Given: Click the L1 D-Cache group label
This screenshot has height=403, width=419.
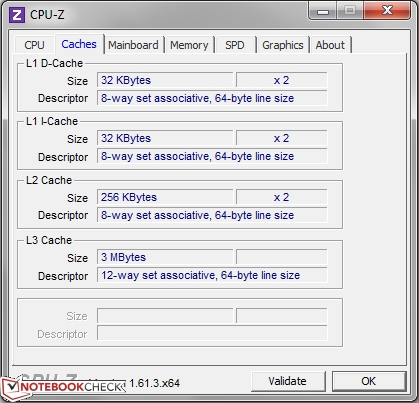Looking at the screenshot, I should tap(54, 63).
